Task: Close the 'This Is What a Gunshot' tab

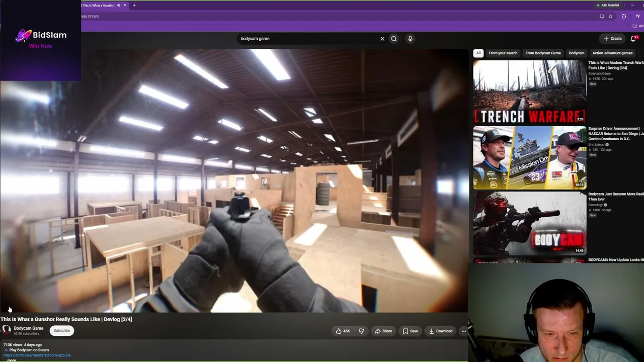Action: point(125,5)
